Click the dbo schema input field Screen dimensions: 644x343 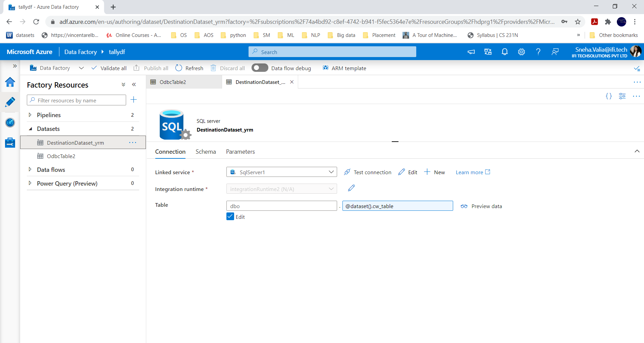click(282, 206)
